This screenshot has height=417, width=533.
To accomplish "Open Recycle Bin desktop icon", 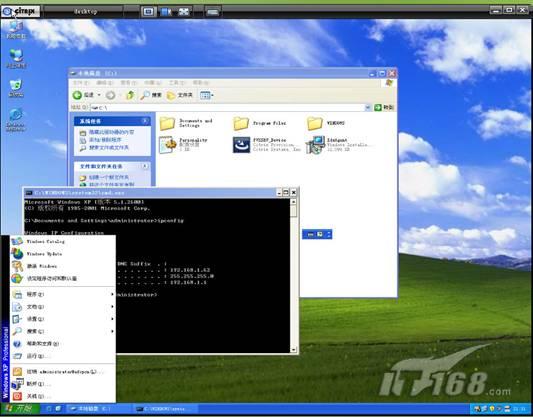I will [16, 88].
